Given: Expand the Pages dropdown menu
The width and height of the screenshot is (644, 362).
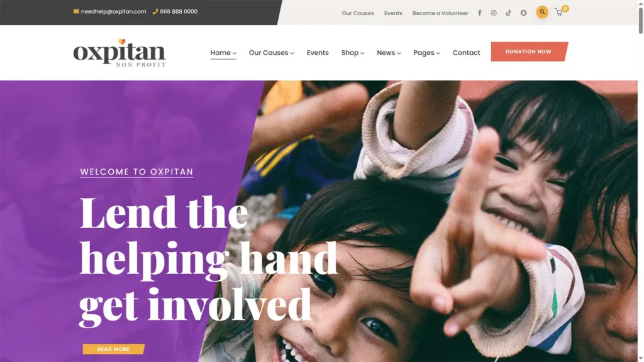Looking at the screenshot, I should [427, 53].
